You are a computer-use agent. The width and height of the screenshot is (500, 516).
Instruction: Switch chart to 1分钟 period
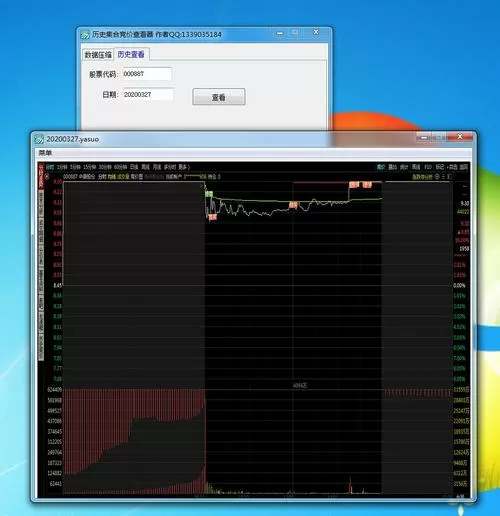click(62, 167)
